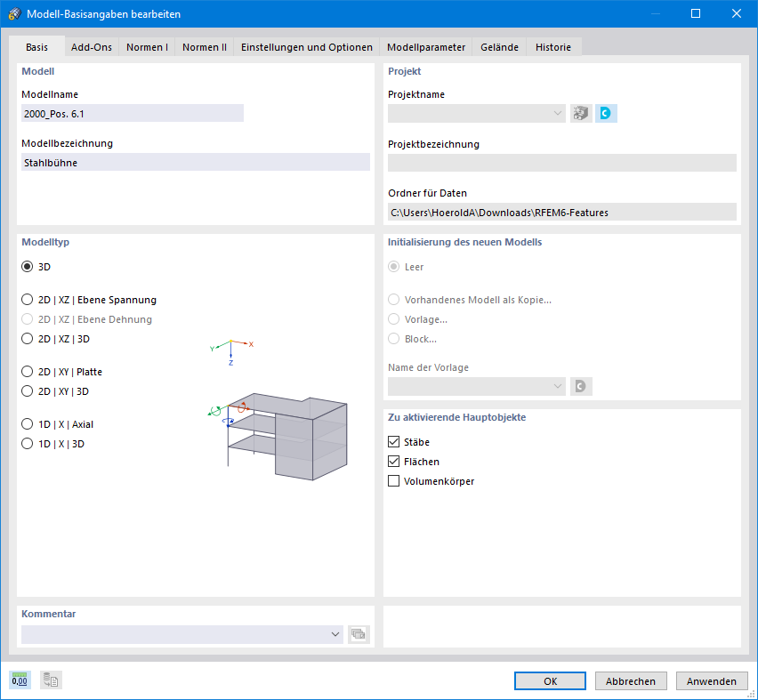Expand the Name der Vorlage dropdown
Image resolution: width=758 pixels, height=700 pixels.
pos(558,386)
